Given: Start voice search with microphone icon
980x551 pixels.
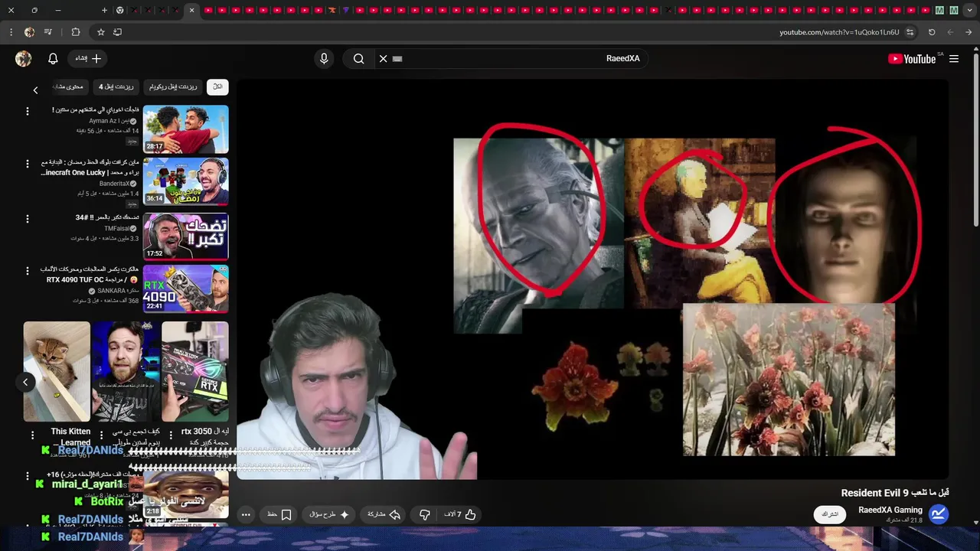Looking at the screenshot, I should pos(324,59).
